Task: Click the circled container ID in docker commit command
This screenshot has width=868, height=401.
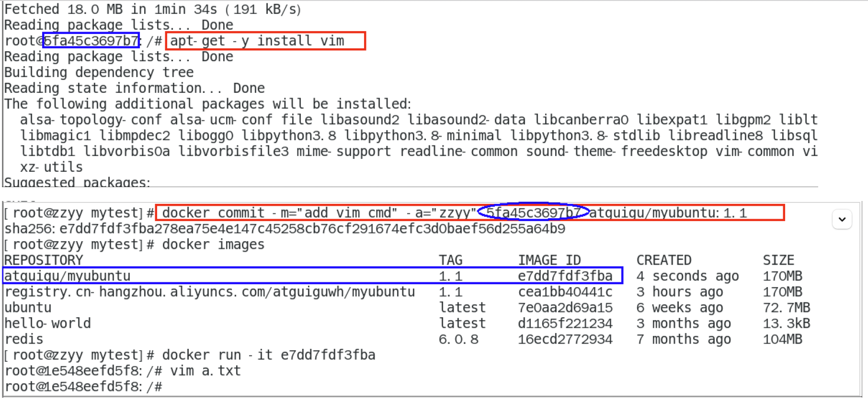Action: 533,212
